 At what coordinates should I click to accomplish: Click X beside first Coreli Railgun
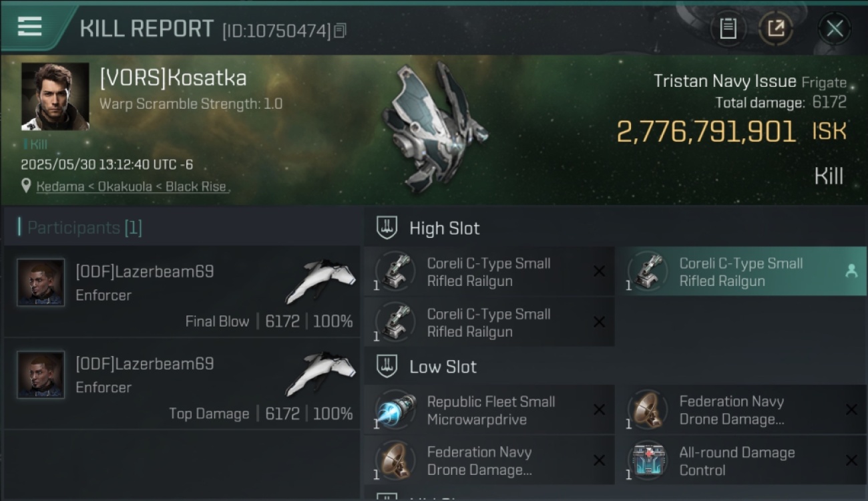click(x=599, y=271)
